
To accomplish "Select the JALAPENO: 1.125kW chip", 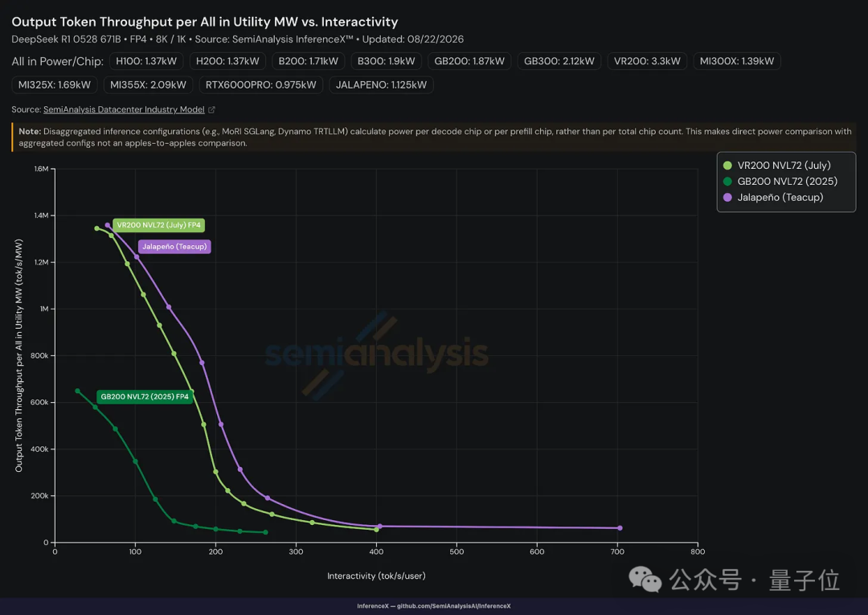I will [x=382, y=84].
